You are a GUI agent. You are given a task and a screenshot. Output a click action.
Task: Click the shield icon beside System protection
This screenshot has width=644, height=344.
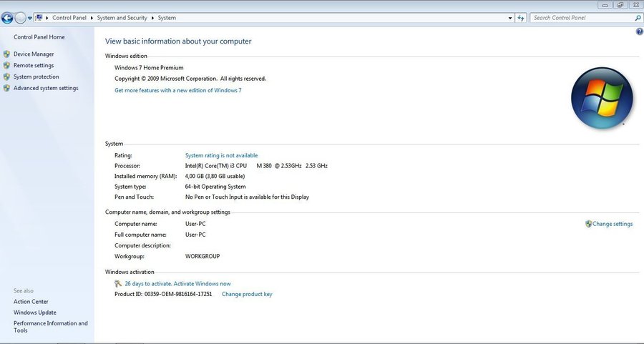pos(7,77)
